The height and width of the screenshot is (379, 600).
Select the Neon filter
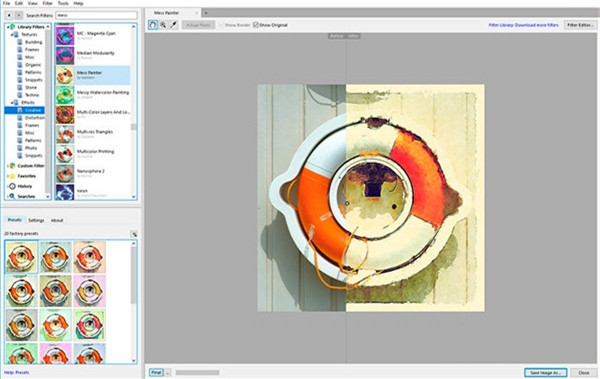point(93,193)
